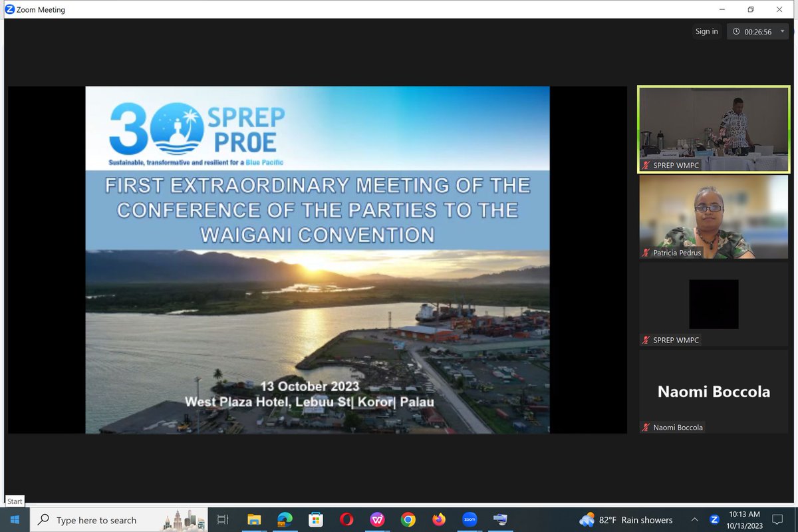Launch Opera browser from the taskbar
The image size is (798, 532).
click(346, 519)
